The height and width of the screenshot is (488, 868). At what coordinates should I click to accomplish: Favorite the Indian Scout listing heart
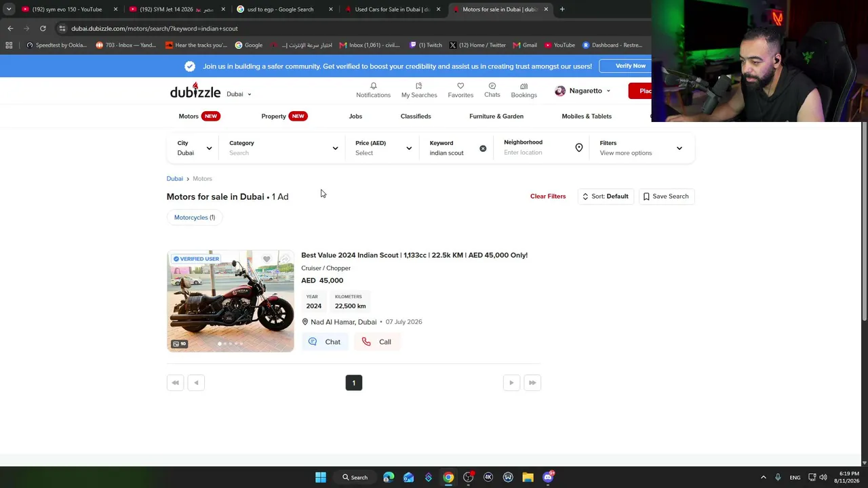[x=267, y=259]
